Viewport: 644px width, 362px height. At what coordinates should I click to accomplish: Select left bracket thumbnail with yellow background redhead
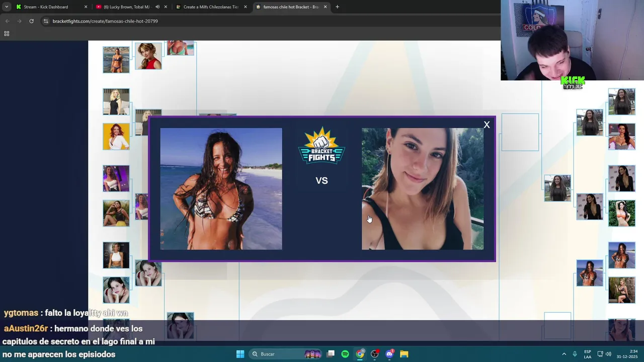pos(116,136)
